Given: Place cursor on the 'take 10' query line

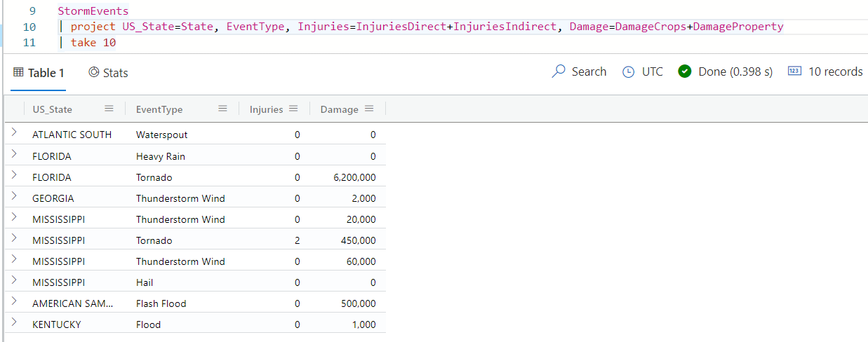Looking at the screenshot, I should coord(93,43).
